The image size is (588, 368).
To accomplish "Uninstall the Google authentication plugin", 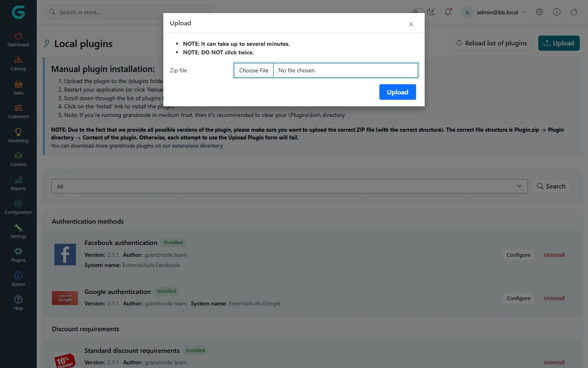I will (x=554, y=298).
